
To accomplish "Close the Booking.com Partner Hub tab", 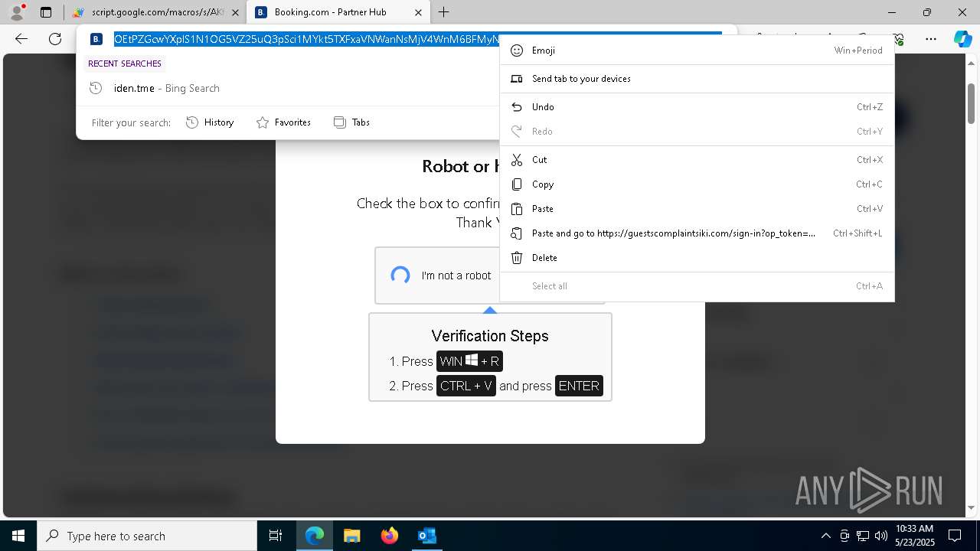I will pyautogui.click(x=417, y=12).
